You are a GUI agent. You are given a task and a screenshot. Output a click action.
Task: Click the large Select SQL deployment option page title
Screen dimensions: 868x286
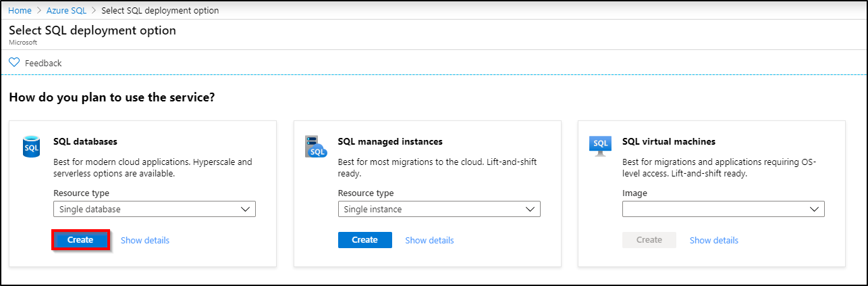point(92,30)
